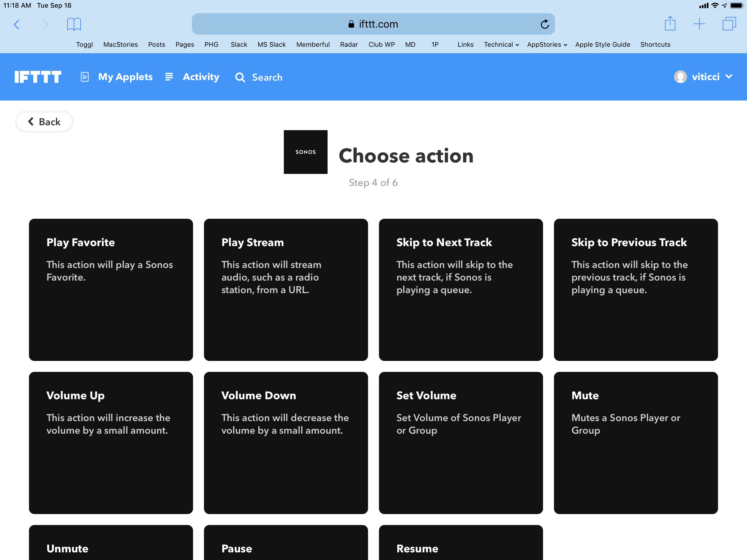Screen dimensions: 747x560
Task: Click the viticci profile avatar
Action: (680, 77)
